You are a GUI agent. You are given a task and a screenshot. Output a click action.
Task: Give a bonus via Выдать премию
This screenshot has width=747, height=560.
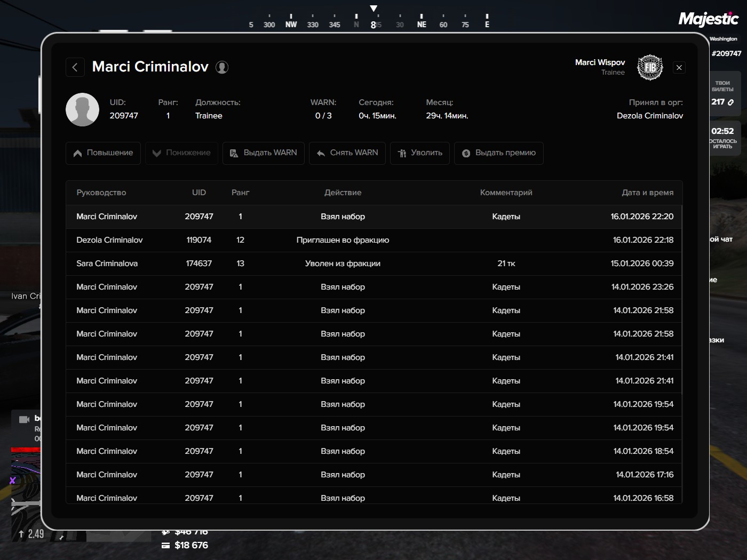(499, 153)
